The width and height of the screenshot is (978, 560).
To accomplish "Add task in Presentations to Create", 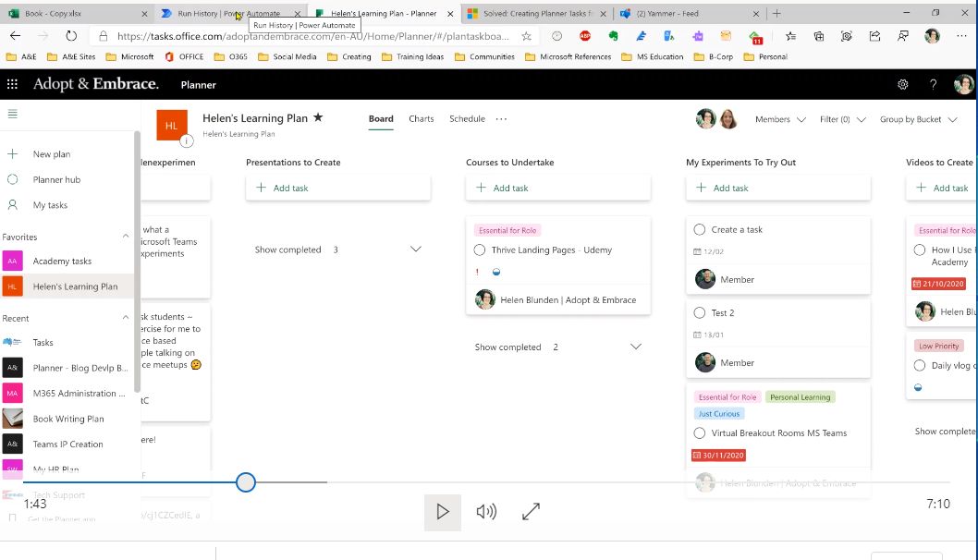I will [x=338, y=188].
